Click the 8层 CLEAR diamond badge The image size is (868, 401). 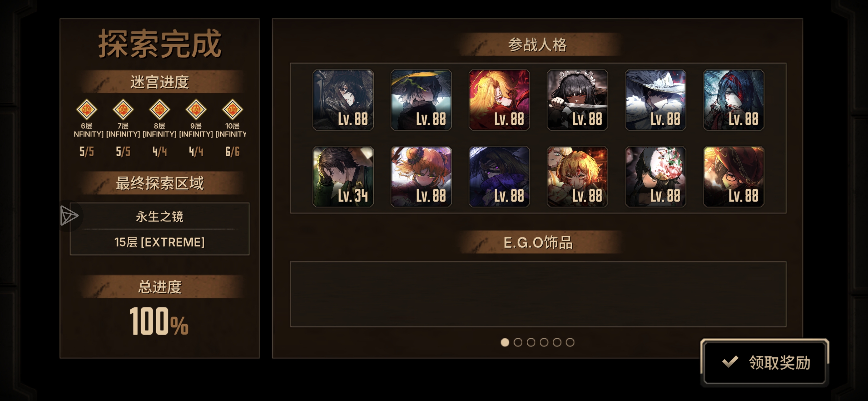tap(159, 109)
